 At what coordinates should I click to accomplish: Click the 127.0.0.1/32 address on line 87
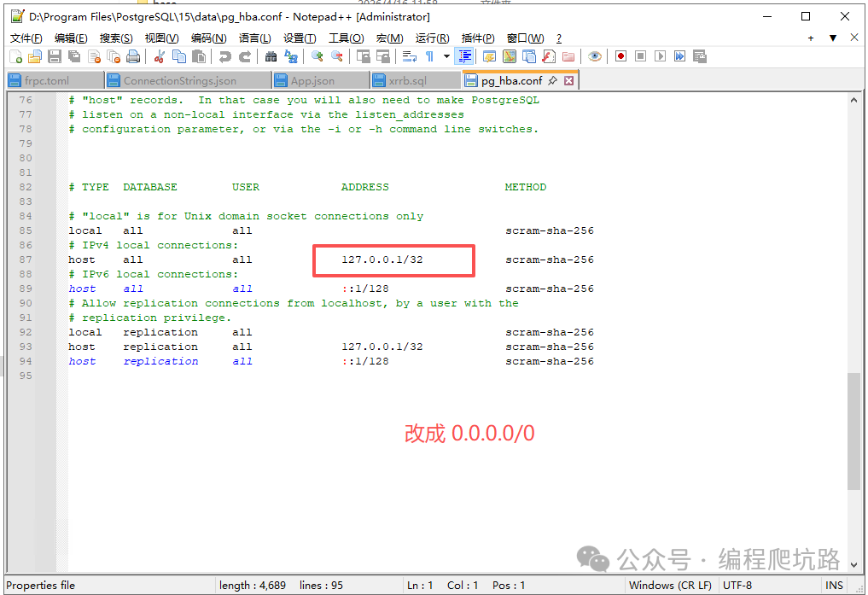coord(382,260)
